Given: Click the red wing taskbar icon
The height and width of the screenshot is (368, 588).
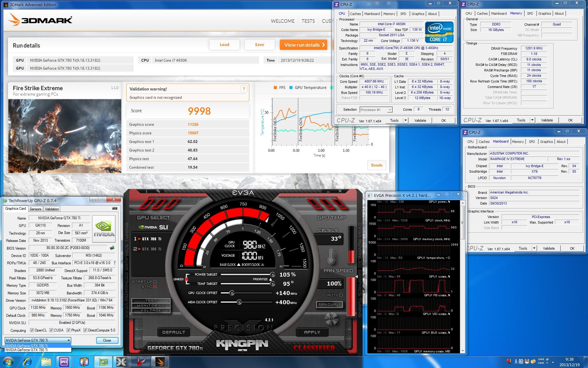Looking at the screenshot, I should point(141,362).
